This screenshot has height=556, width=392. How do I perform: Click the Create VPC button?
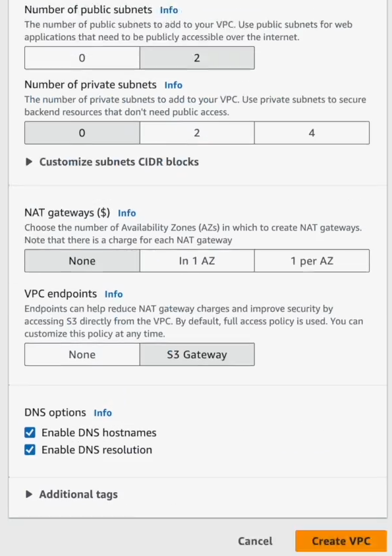[x=341, y=541]
